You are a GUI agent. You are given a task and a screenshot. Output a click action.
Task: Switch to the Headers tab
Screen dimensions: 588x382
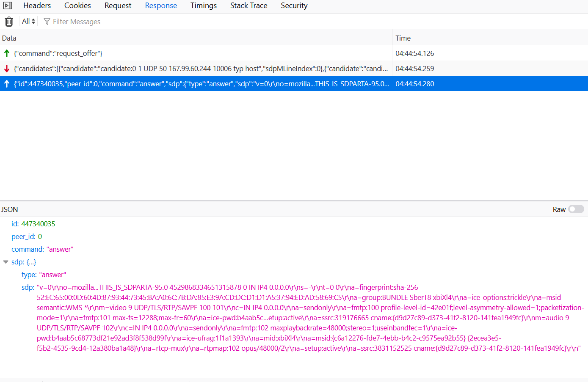[x=37, y=5]
